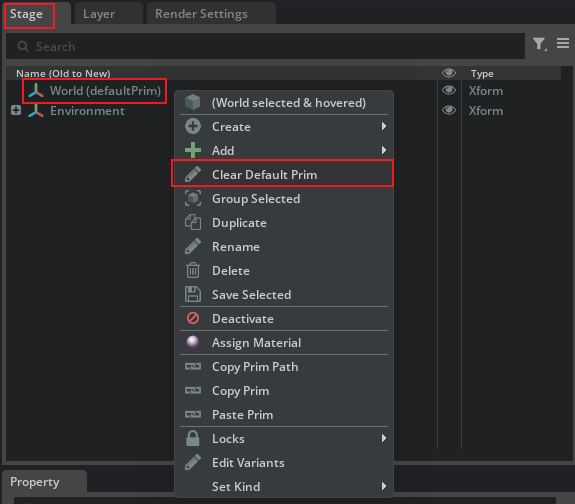Click the Duplicate pages icon
575x504 pixels.
193,223
